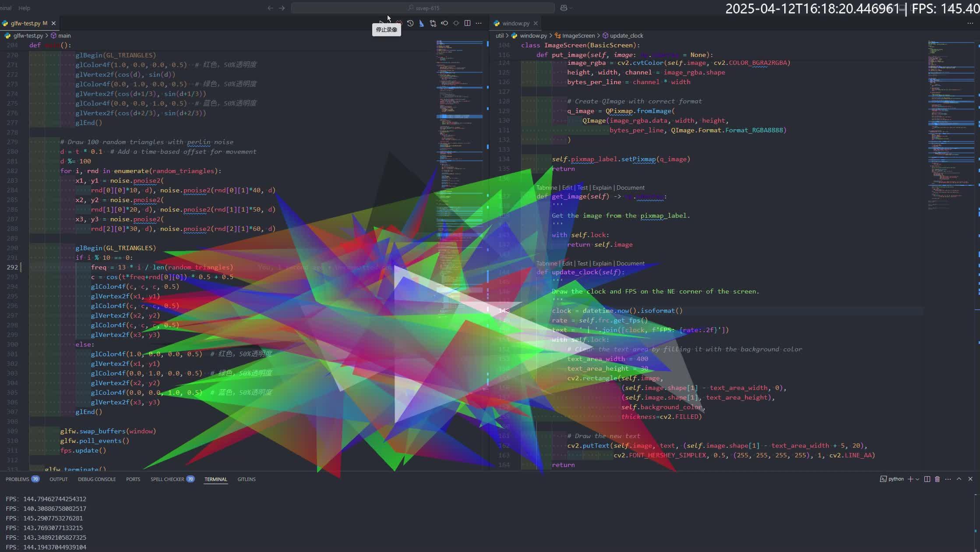Open the ImageScreen breadcrumb dropdown
This screenshot has height=552, width=980.
pyautogui.click(x=578, y=35)
